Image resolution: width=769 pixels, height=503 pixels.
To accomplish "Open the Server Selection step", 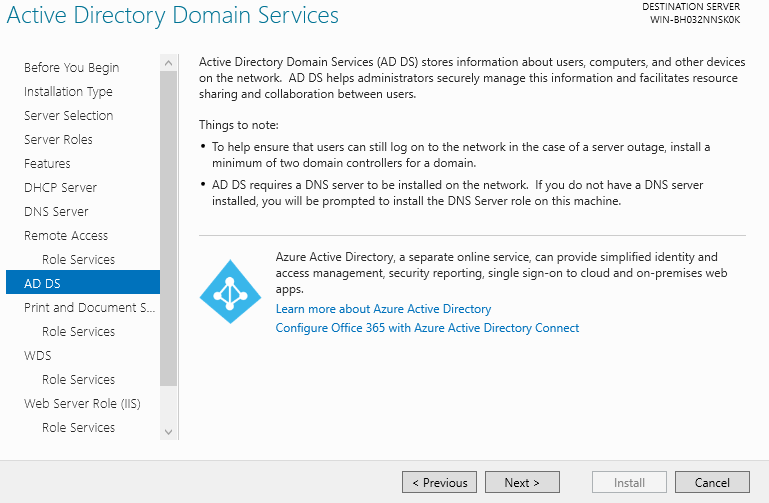I will [x=68, y=116].
